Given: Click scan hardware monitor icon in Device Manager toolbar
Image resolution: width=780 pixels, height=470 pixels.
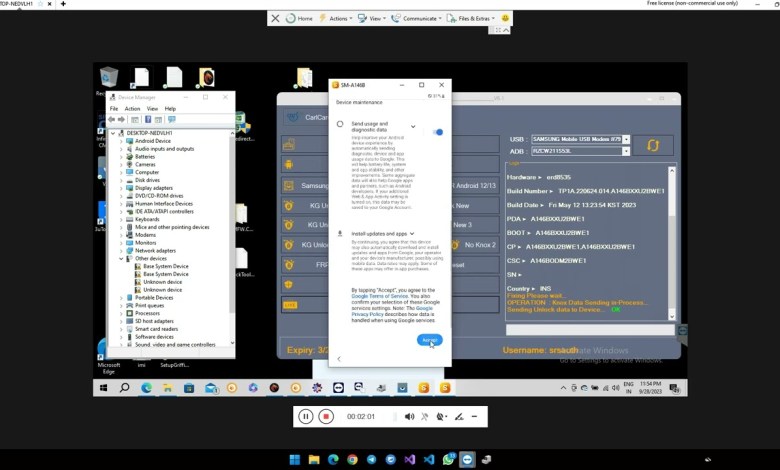Looking at the screenshot, I should pyautogui.click(x=172, y=119).
